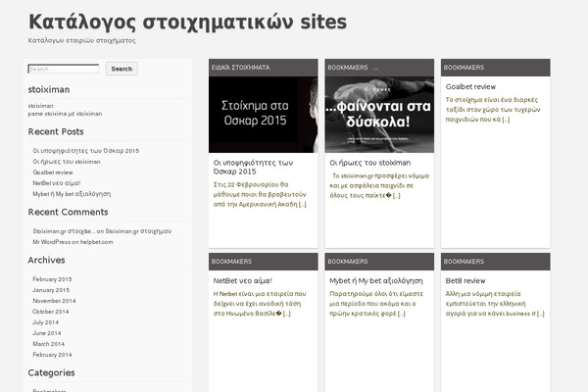Viewport: 588px width, 392px height.
Task: Open Goalbet review card title
Action: tap(470, 86)
